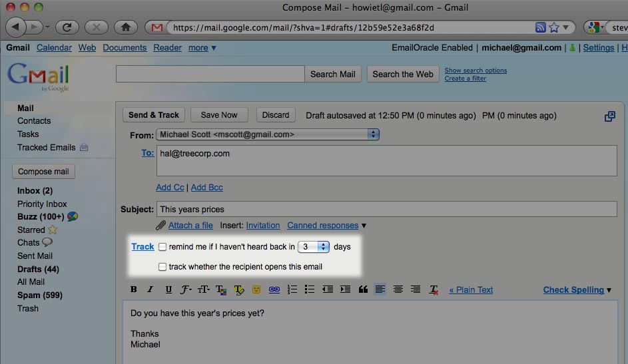Remove text formatting
The height and width of the screenshot is (364, 628).
[434, 289]
